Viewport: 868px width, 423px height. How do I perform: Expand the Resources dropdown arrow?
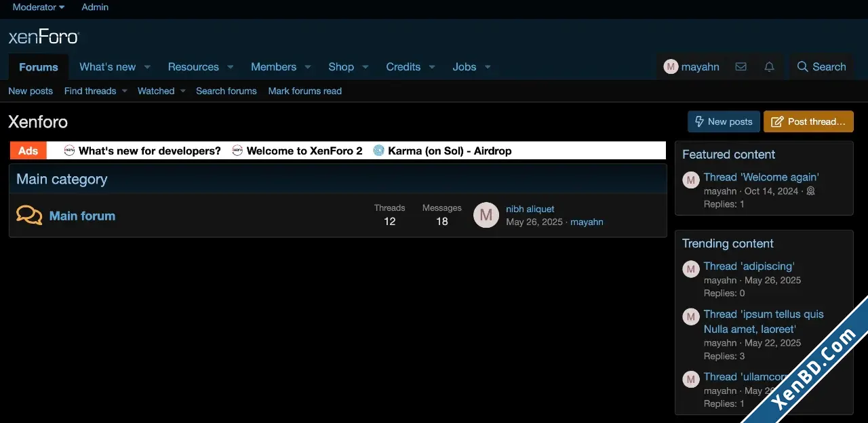coord(230,67)
